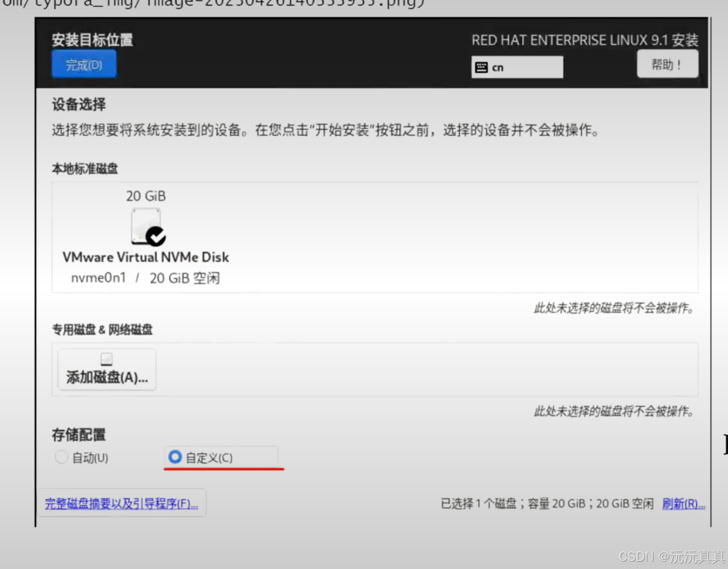The image size is (728, 569).
Task: Click the nvme0n1 / 20 GiB 空闲 text
Action: [x=145, y=278]
